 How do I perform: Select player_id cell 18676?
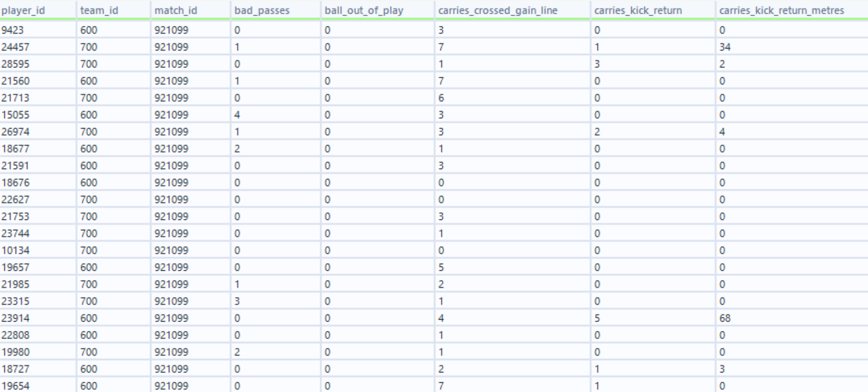click(38, 183)
